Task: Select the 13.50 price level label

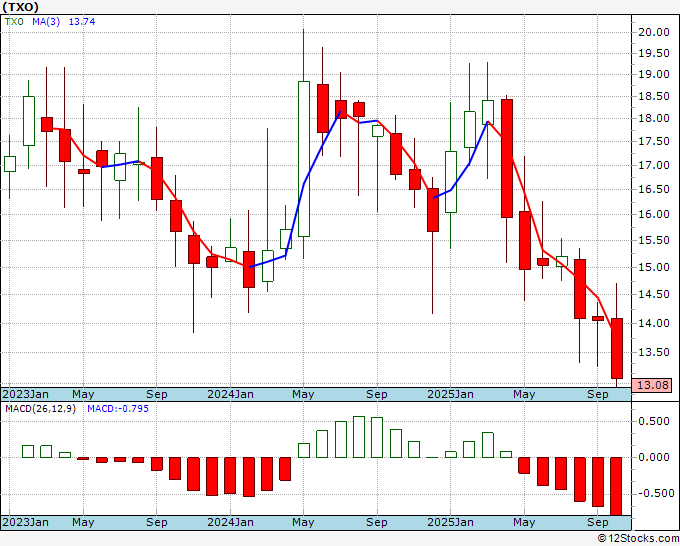Action: [654, 352]
